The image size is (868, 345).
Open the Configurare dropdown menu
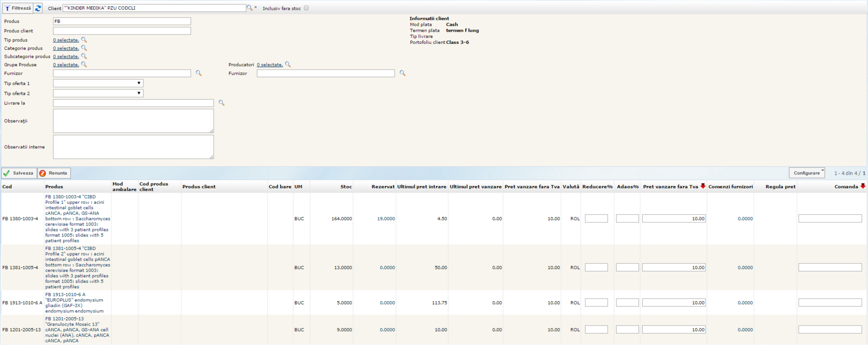coord(807,173)
